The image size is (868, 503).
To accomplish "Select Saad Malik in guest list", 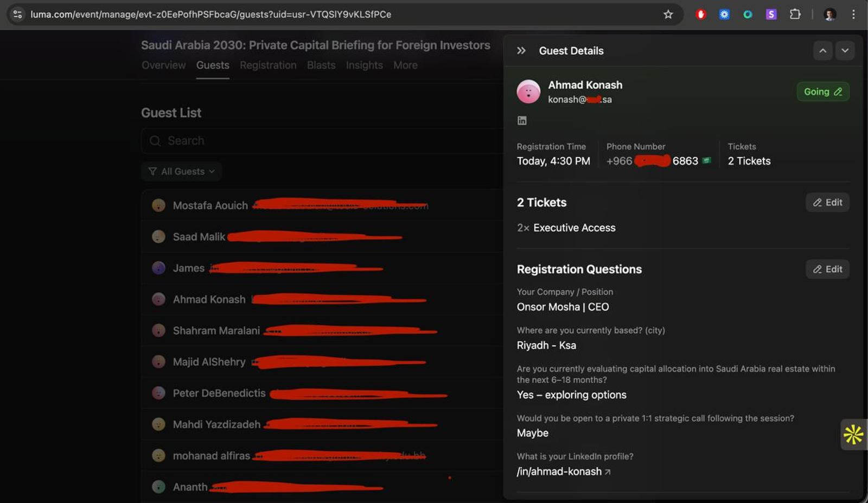I will 323,236.
